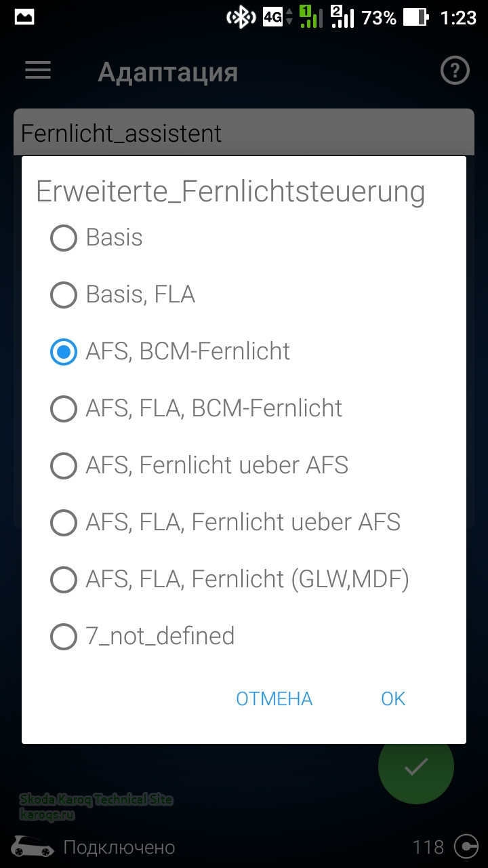The width and height of the screenshot is (488, 868).
Task: Tap the image notification icon
Action: [x=24, y=18]
